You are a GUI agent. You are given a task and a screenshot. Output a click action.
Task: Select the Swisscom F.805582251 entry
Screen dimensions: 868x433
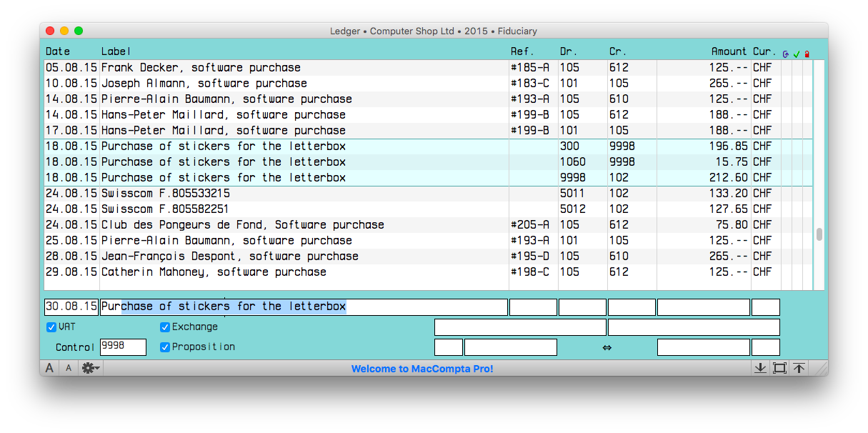pyautogui.click(x=429, y=209)
